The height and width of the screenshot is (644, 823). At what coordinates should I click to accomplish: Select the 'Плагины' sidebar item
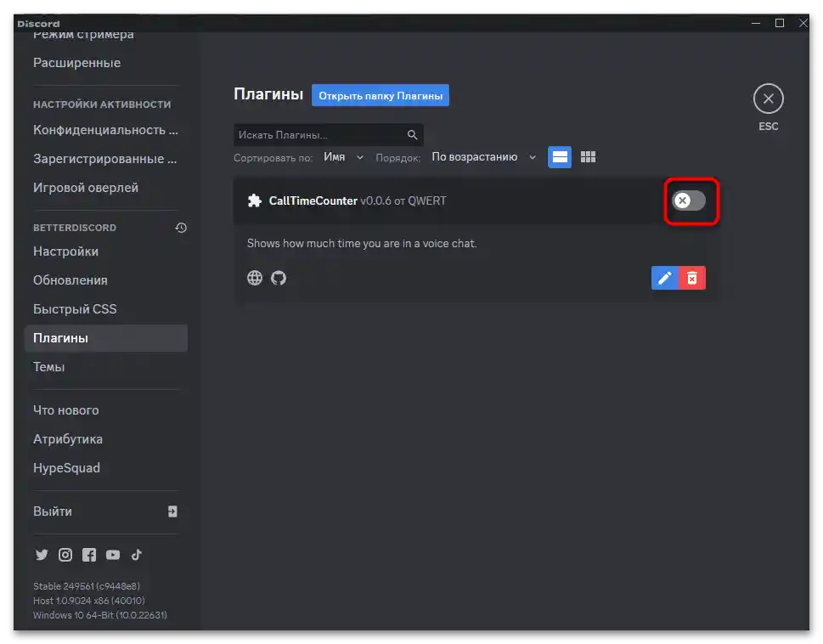(106, 338)
